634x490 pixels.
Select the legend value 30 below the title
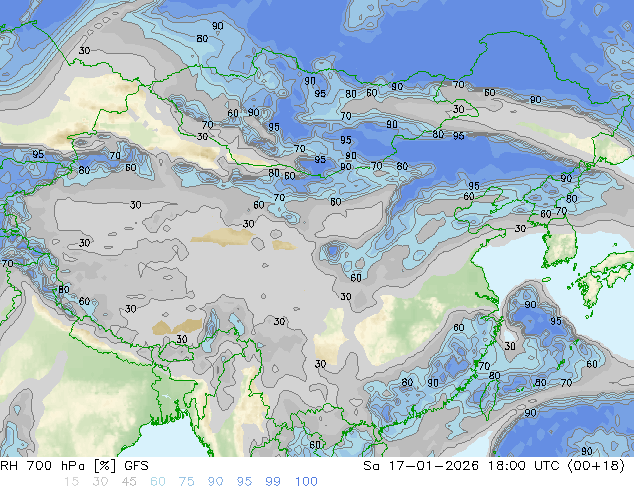tap(100, 482)
